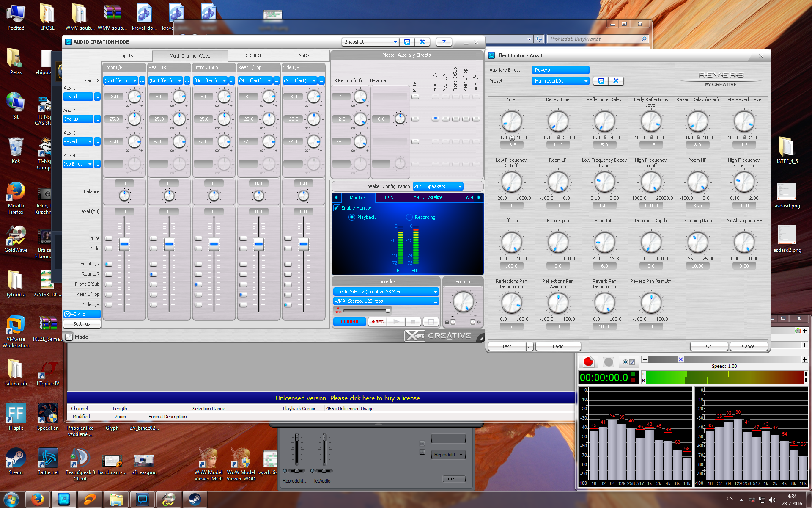812x508 pixels.
Task: Save the current mixer snapshot
Action: coord(407,42)
